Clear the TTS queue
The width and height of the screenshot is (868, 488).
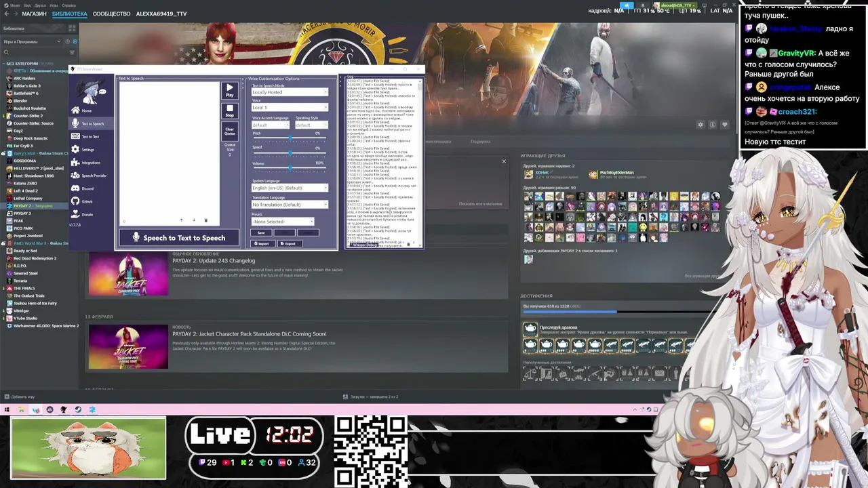pos(230,131)
